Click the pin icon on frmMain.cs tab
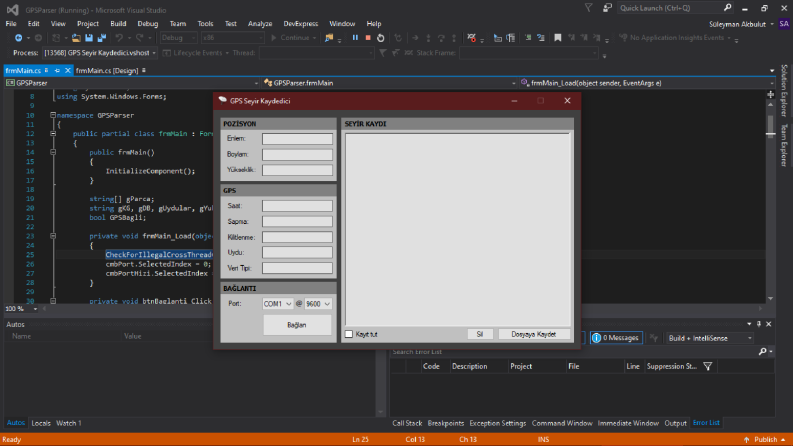The height and width of the screenshot is (446, 793). (x=57, y=71)
